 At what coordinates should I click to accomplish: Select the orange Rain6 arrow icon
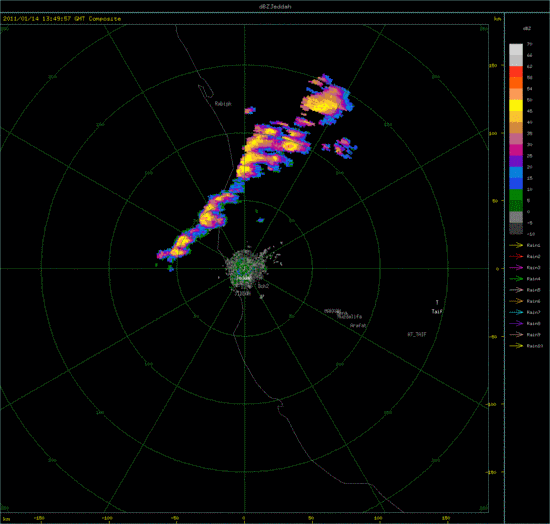pyautogui.click(x=516, y=301)
